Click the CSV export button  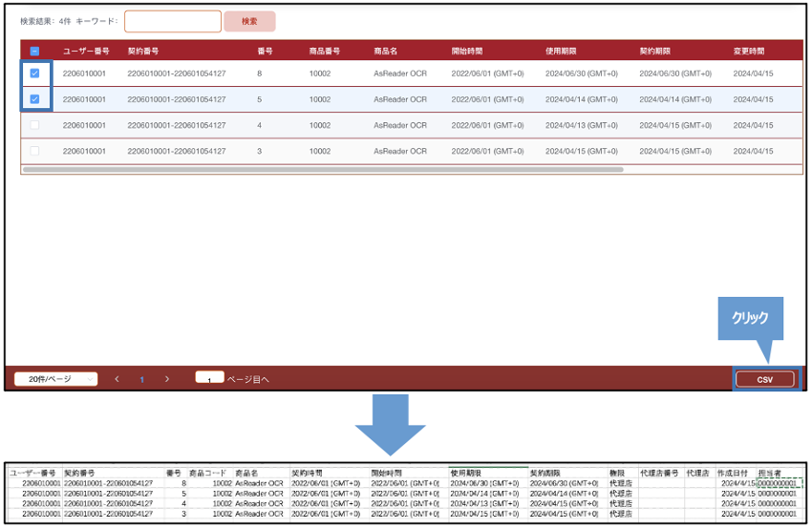(764, 379)
